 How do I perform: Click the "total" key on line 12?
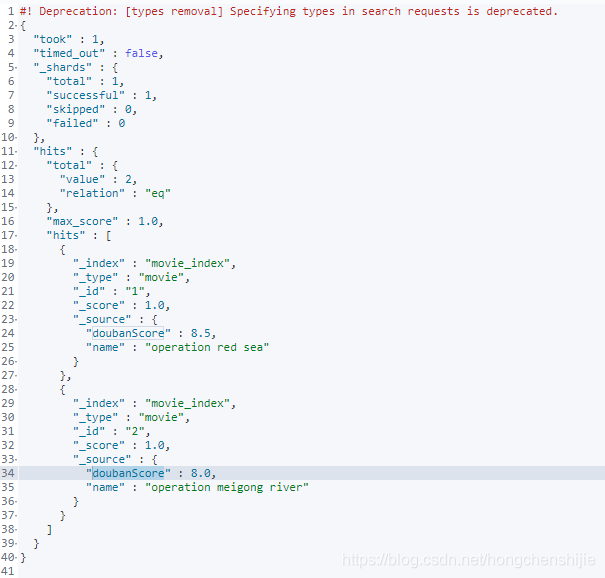69,166
